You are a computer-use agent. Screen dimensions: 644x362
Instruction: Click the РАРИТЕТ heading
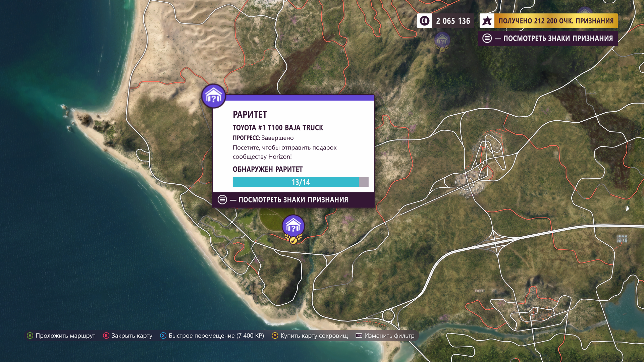(250, 115)
